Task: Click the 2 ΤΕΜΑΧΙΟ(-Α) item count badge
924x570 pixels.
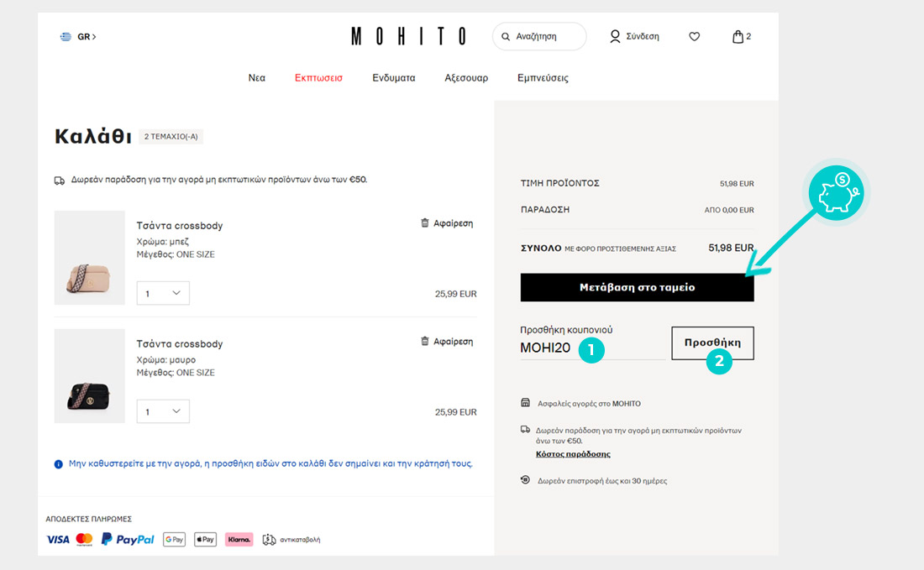Action: [171, 137]
